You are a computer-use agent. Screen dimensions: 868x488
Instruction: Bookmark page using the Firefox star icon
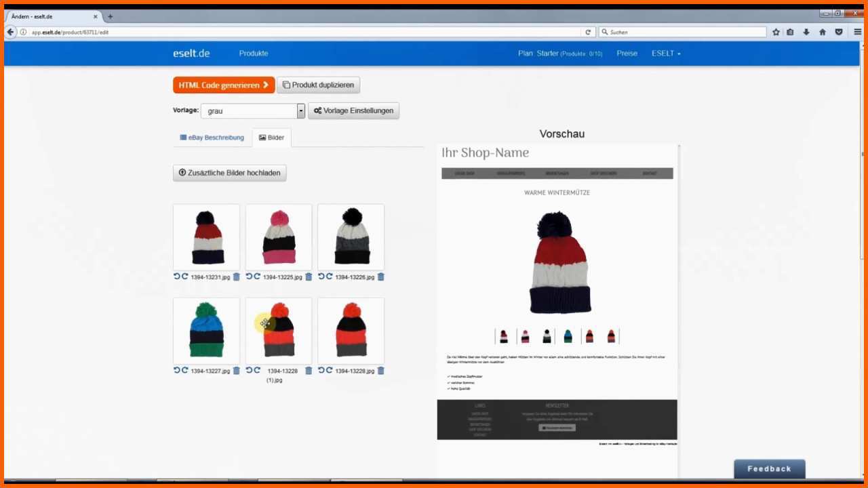tap(776, 32)
